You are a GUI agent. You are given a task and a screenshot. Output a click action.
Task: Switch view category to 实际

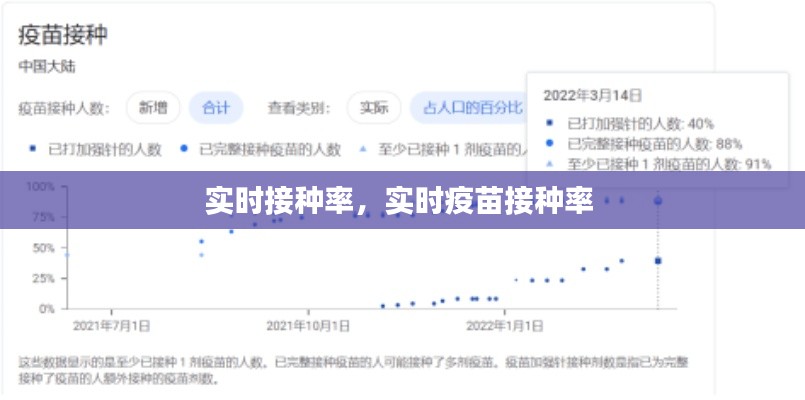click(374, 107)
